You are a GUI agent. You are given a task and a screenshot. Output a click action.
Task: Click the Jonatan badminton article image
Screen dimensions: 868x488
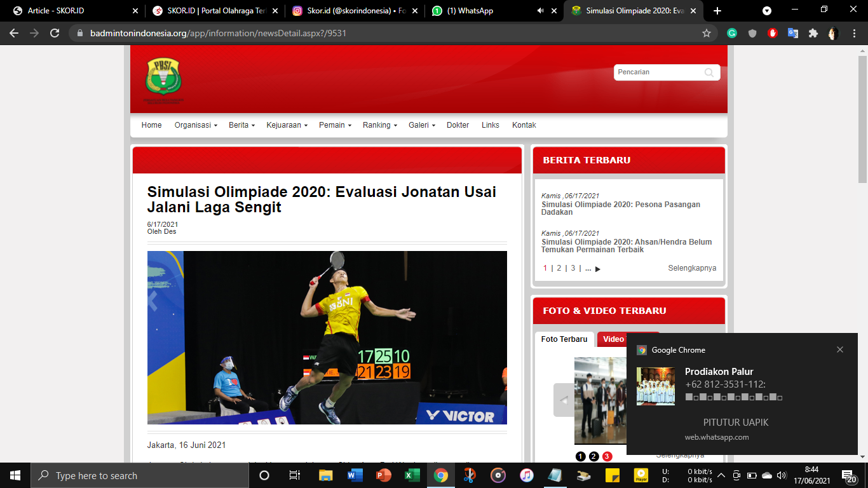(327, 337)
